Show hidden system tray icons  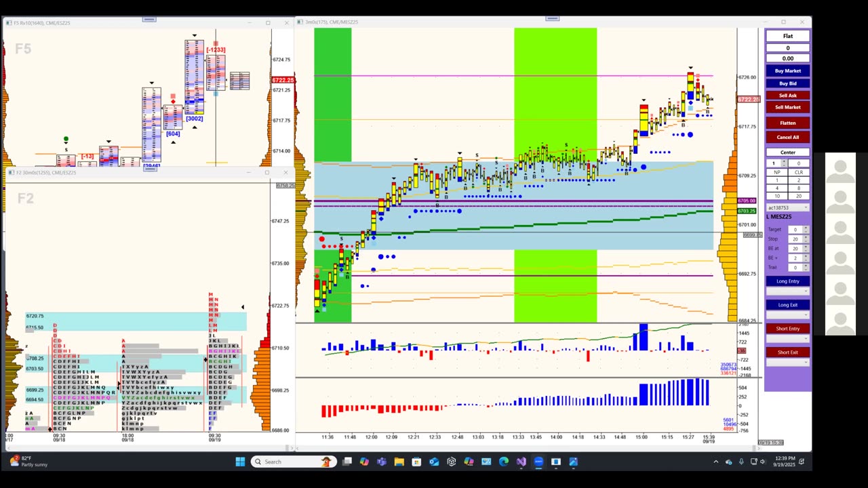pyautogui.click(x=715, y=462)
